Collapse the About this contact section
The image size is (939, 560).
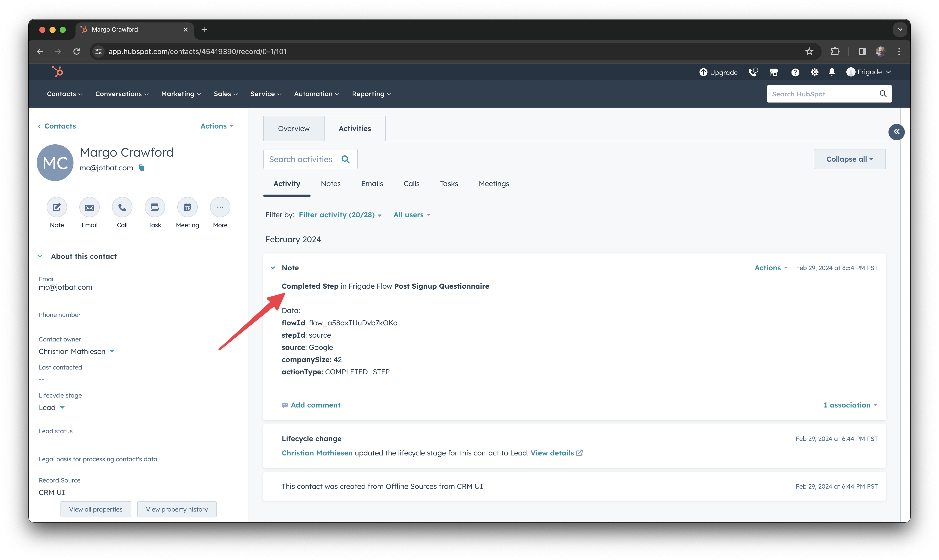tap(40, 256)
